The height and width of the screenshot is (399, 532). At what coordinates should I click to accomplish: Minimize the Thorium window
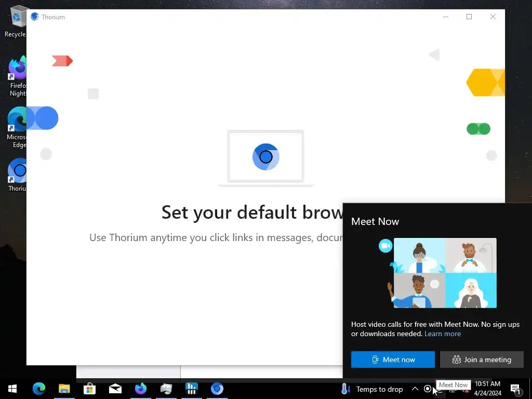click(445, 17)
